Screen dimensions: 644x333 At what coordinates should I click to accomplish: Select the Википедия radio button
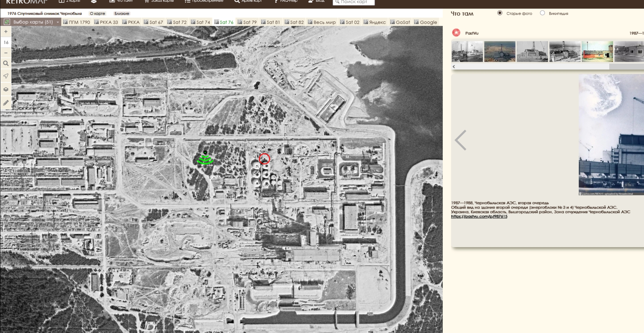coord(542,13)
